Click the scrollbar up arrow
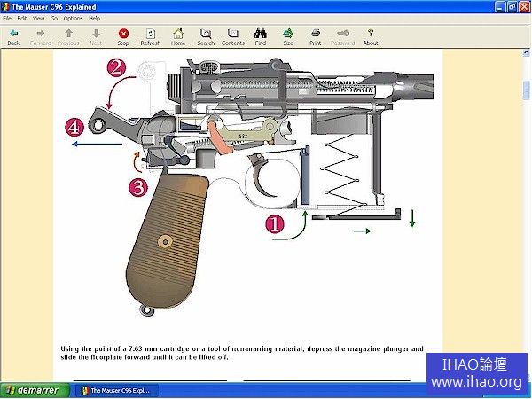532x399 pixels. (526, 53)
